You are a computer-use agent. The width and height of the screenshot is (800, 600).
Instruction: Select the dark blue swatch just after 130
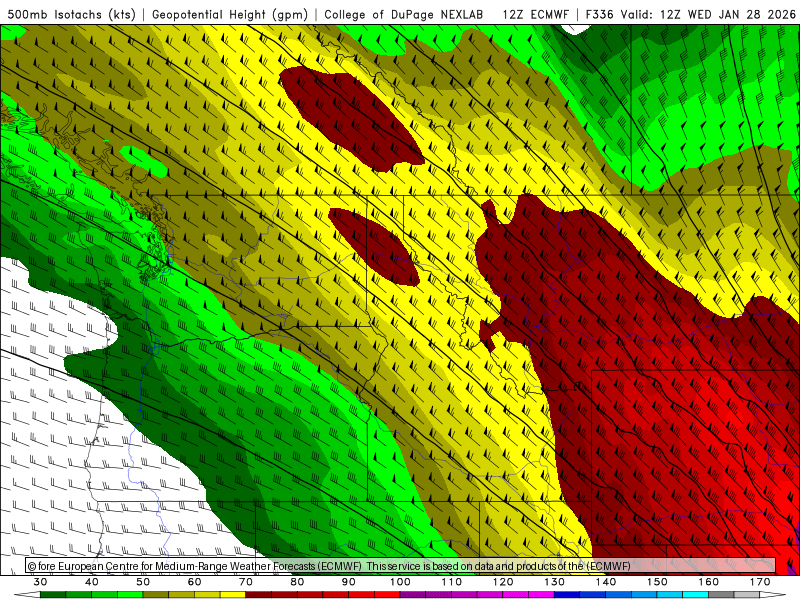click(567, 595)
